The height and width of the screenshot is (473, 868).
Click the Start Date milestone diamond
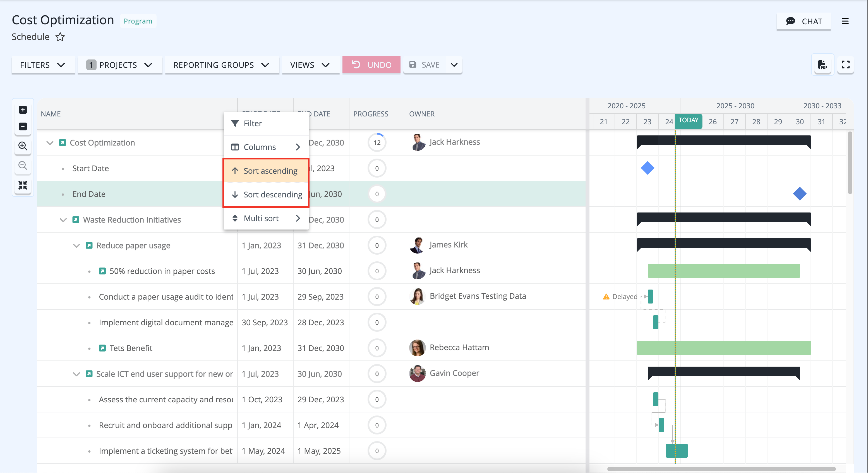647,168
